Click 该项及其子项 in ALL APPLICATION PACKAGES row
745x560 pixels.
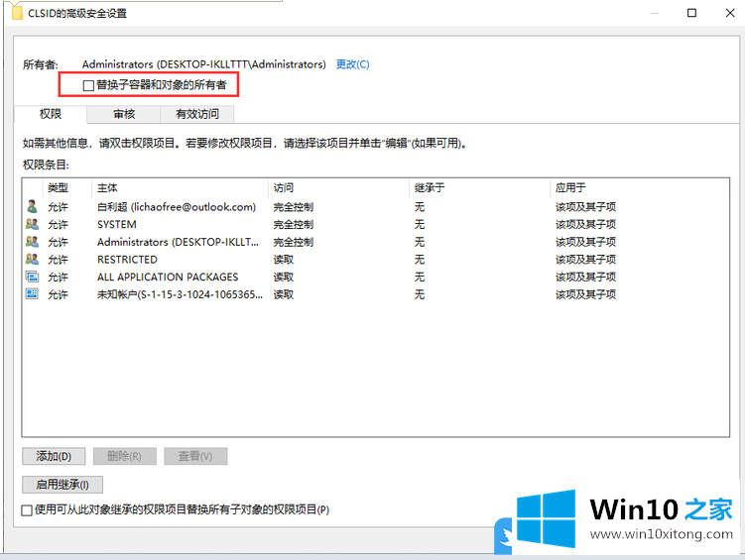tap(585, 278)
